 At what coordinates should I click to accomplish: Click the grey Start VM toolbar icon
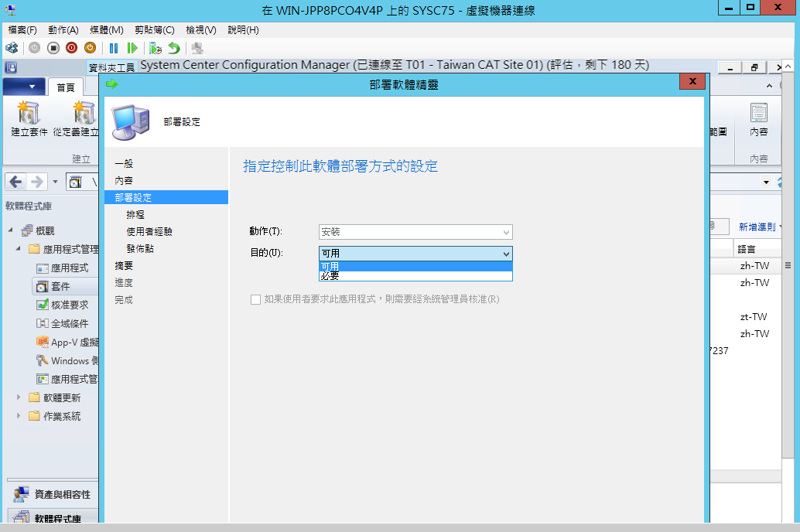[34, 48]
